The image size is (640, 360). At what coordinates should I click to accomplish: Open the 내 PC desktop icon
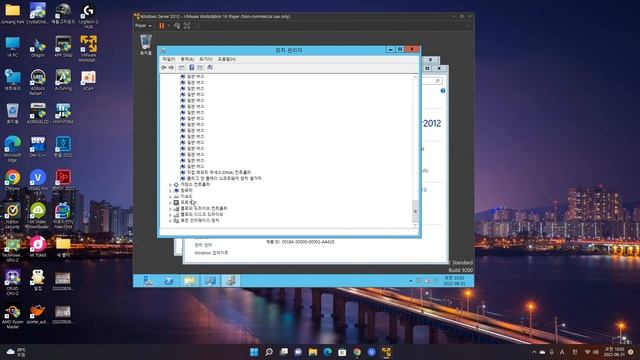[12, 47]
